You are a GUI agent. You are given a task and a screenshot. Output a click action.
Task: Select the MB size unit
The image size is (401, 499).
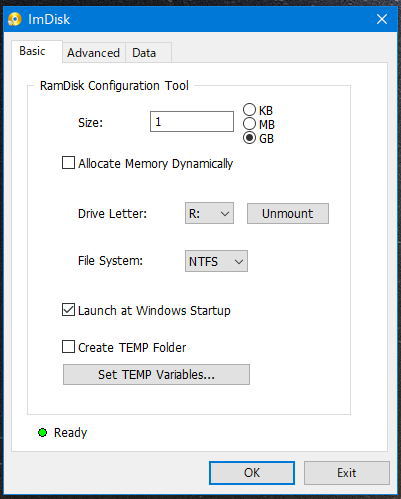(249, 124)
